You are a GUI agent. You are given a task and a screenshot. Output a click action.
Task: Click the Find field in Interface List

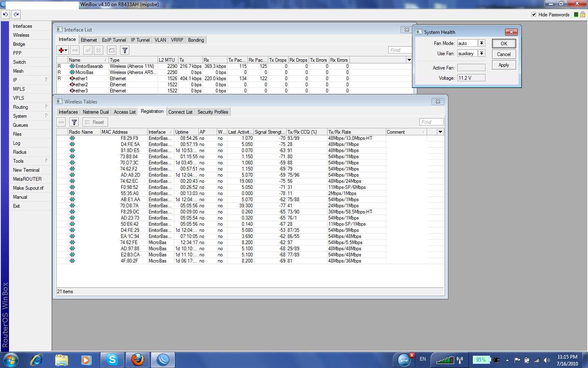400,50
